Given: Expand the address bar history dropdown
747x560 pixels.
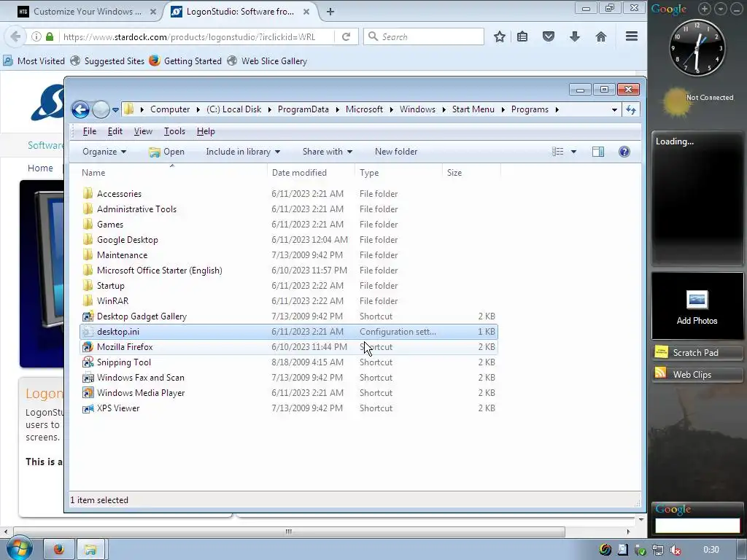Looking at the screenshot, I should point(614,110).
